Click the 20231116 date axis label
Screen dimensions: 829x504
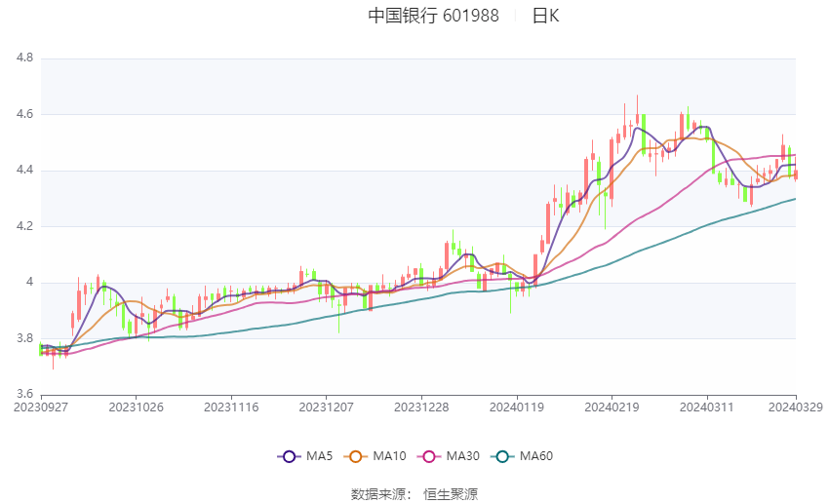[x=231, y=407]
